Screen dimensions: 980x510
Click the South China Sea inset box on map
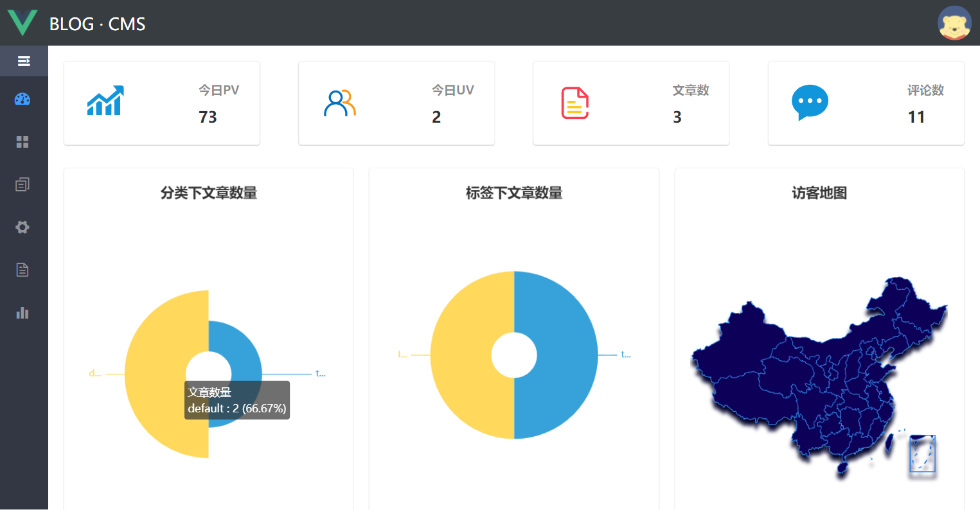click(x=923, y=453)
